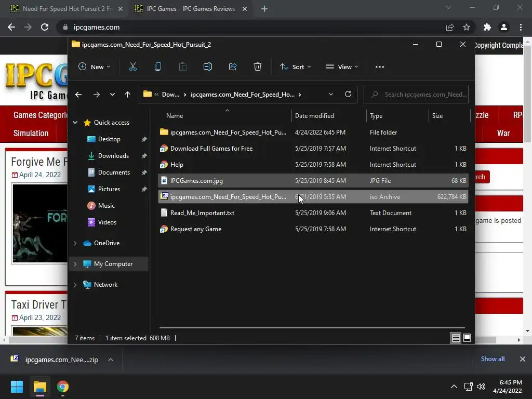Image resolution: width=532 pixels, height=399 pixels.
Task: Select Music in navigation pane
Action: [106, 206]
